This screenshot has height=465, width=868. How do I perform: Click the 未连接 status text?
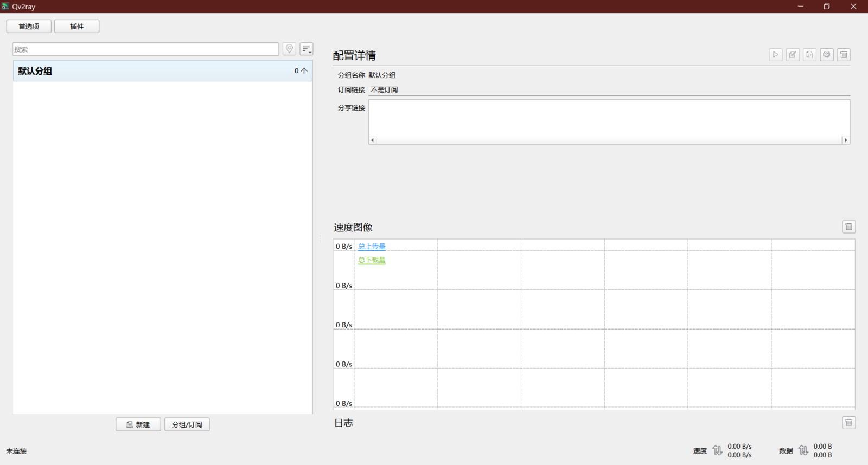pos(16,451)
